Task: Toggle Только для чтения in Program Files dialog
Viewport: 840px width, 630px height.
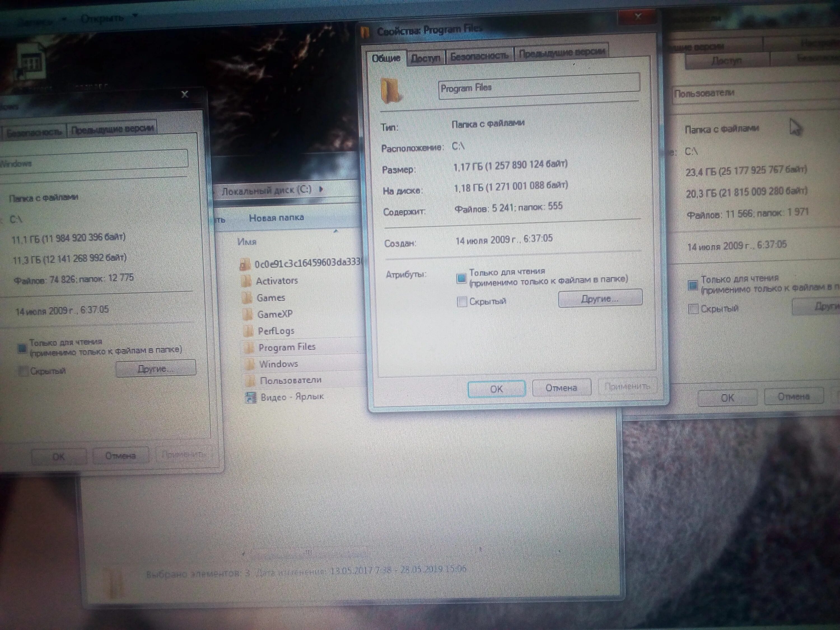Action: click(461, 278)
